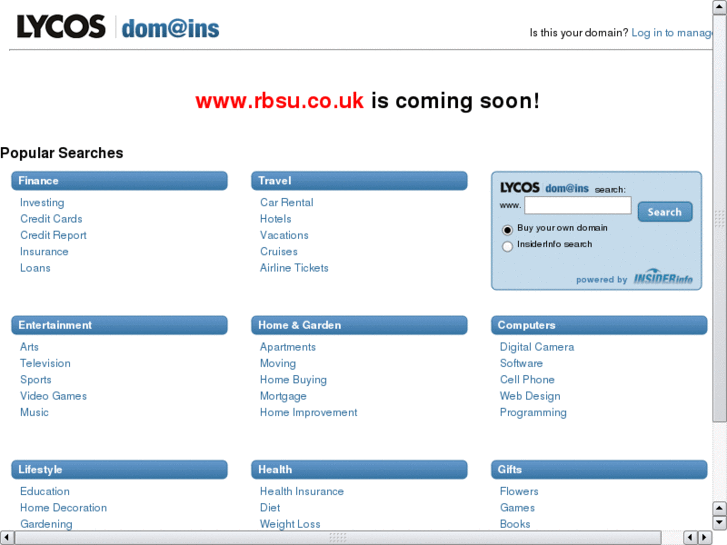Open the INSIDERinfo logo link
This screenshot has width=727, height=545.
click(663, 277)
